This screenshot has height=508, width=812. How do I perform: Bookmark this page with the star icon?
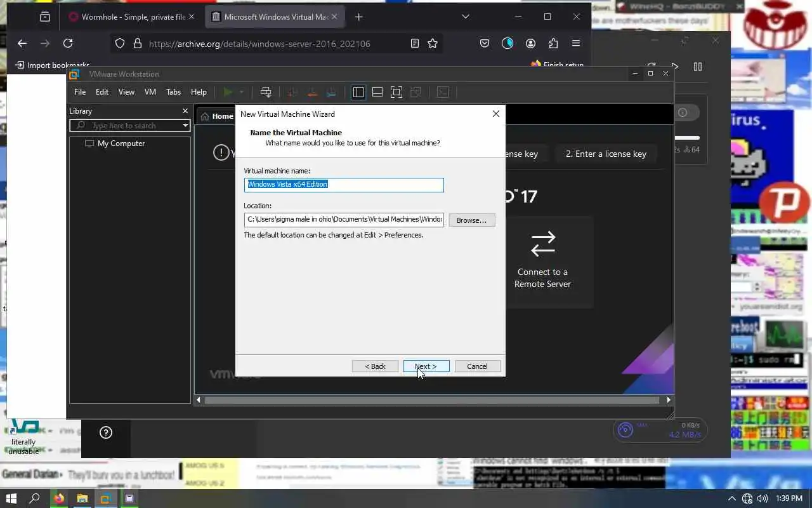433,43
